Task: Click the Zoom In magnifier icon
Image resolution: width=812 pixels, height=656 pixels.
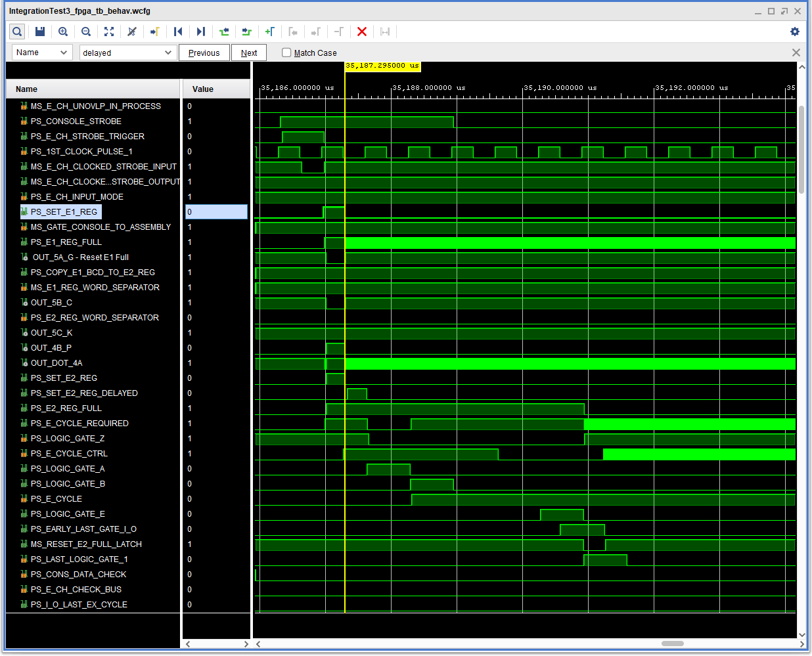Action: pyautogui.click(x=63, y=32)
